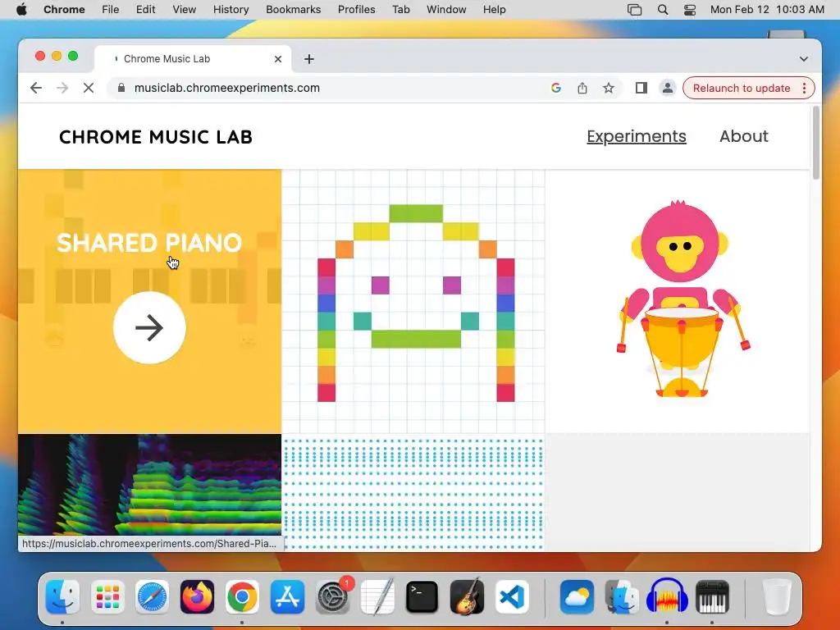Open the Migration Assistant Dock icon
The width and height of the screenshot is (840, 630).
point(622,597)
